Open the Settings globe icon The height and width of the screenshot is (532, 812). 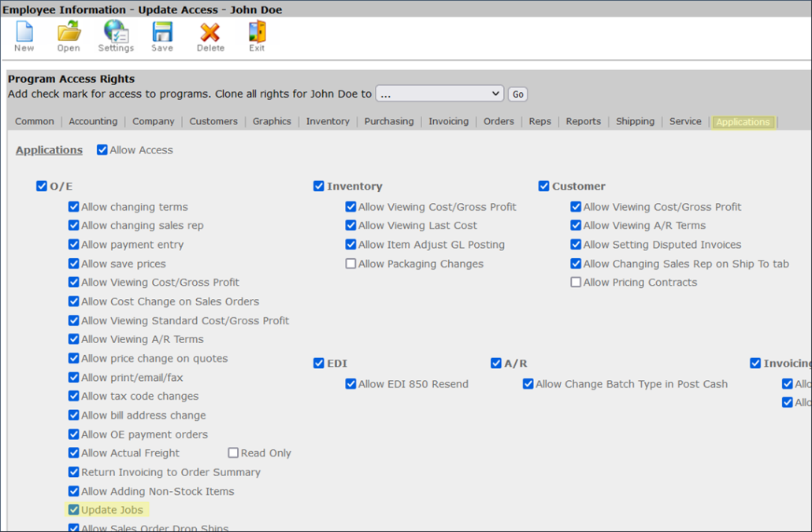point(116,31)
